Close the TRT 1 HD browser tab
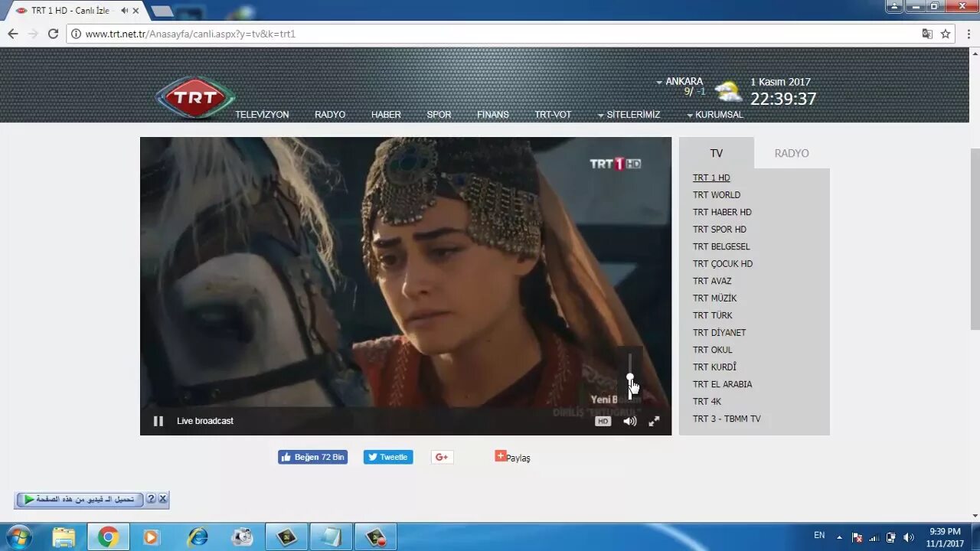The height and width of the screenshot is (551, 980). pyautogui.click(x=136, y=11)
